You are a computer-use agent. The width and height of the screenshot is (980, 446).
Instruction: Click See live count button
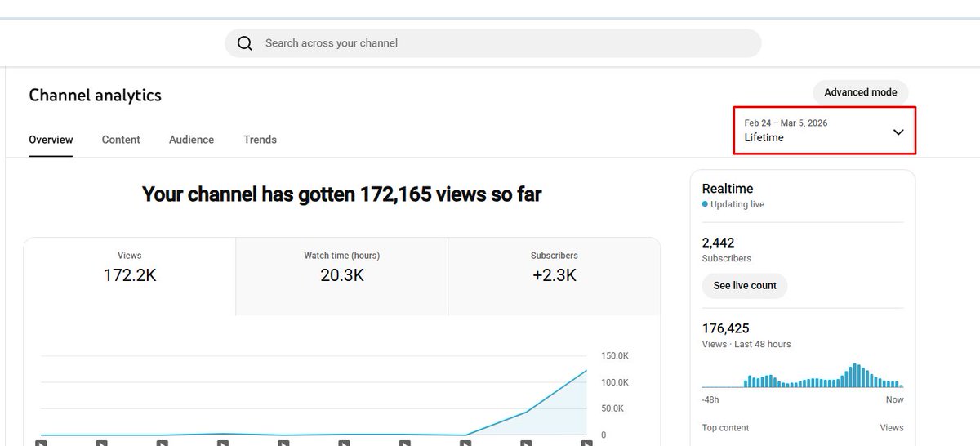tap(745, 286)
